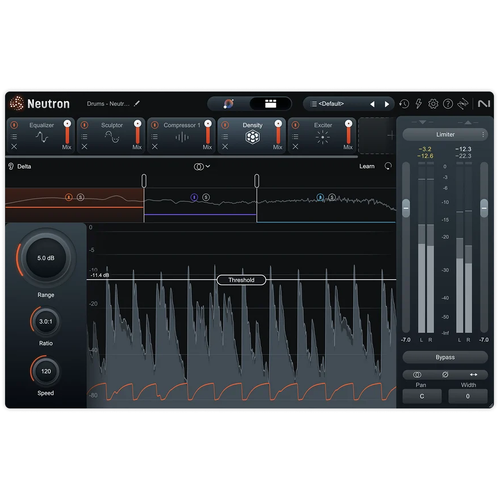The width and height of the screenshot is (500, 500).
Task: Select the Sculptor module icon
Action: [x=112, y=137]
